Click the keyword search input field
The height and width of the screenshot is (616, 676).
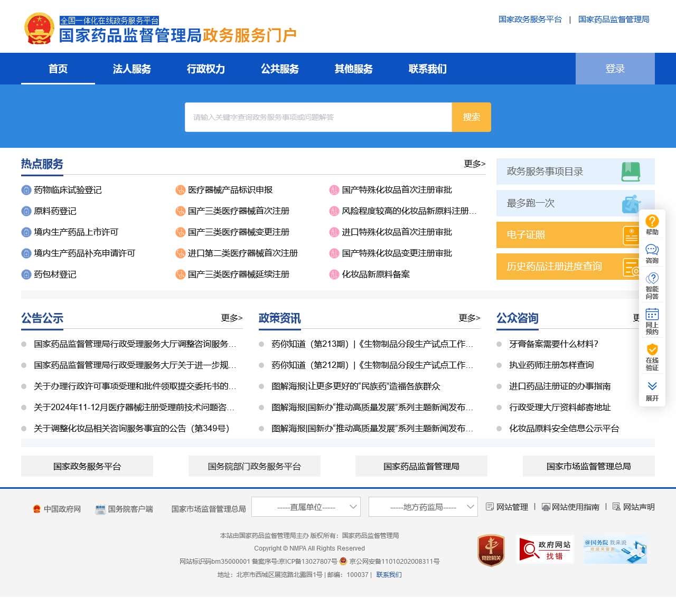318,117
